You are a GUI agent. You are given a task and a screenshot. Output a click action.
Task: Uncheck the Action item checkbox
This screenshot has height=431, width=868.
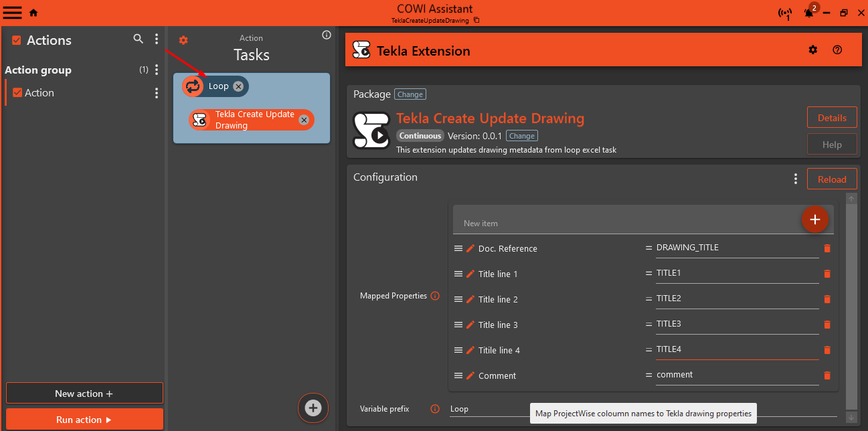point(17,93)
